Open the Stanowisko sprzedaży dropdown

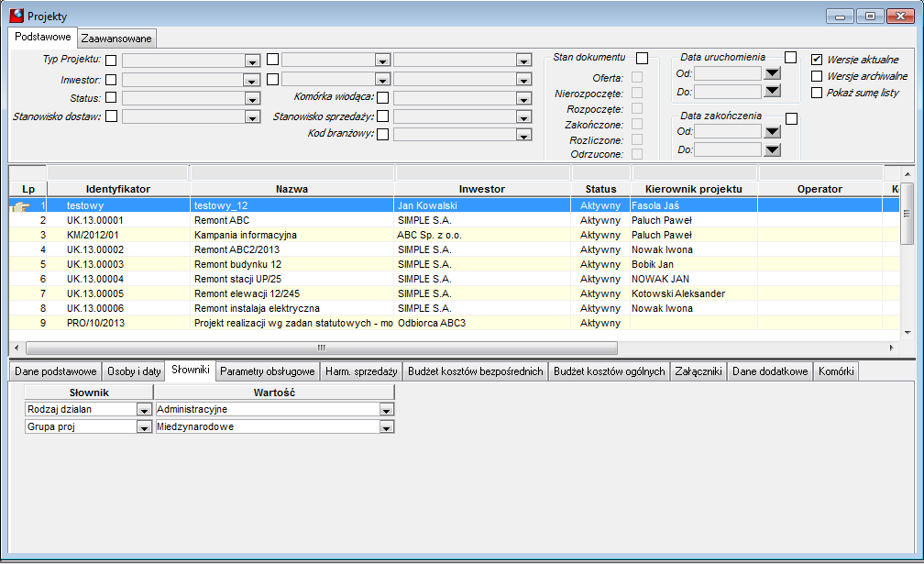click(x=524, y=117)
